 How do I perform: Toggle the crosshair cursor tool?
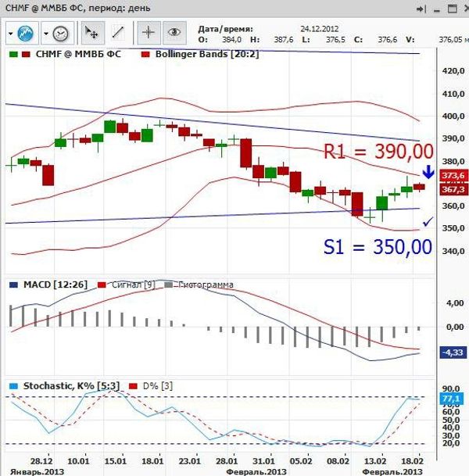coord(149,33)
